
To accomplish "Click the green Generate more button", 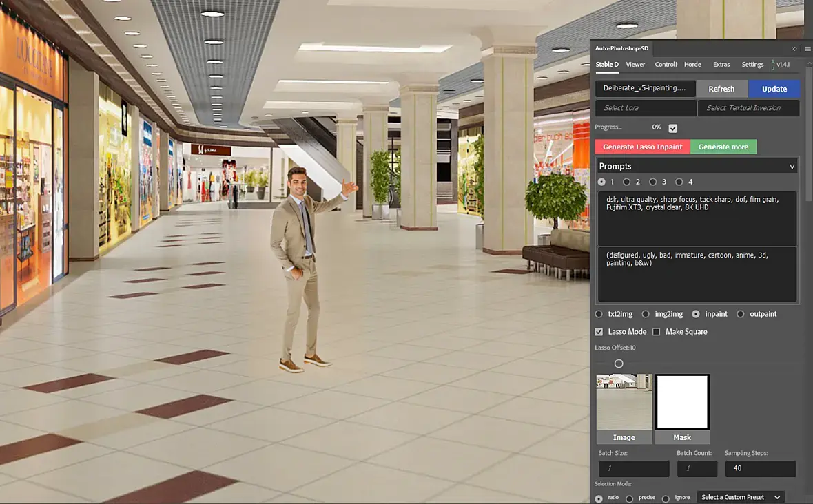I will click(x=723, y=147).
